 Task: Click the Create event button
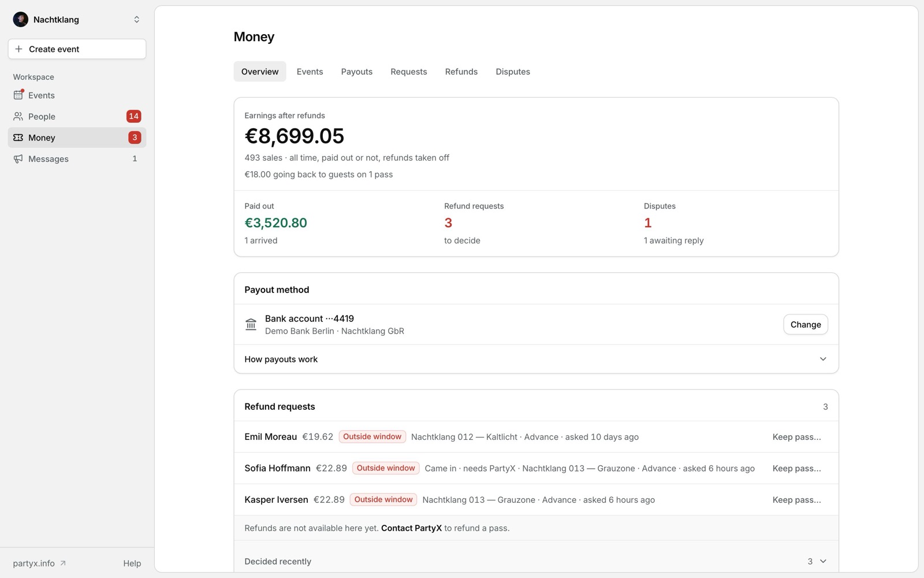tap(77, 49)
